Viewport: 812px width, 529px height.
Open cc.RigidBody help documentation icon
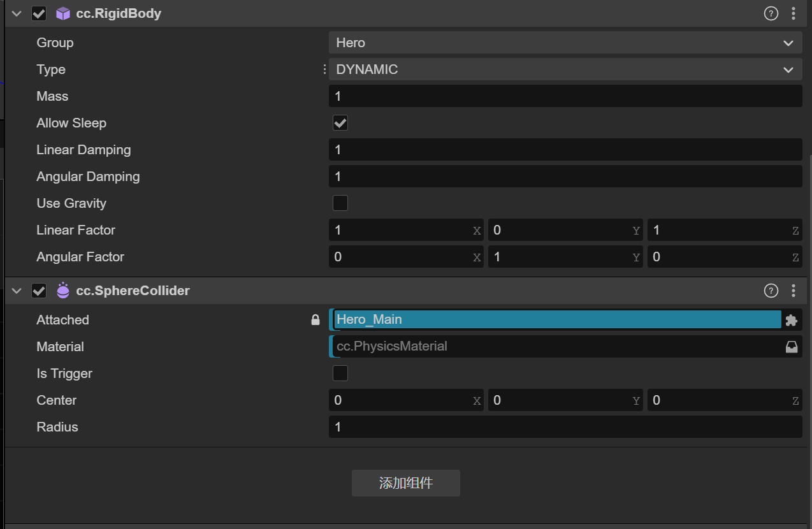point(771,13)
